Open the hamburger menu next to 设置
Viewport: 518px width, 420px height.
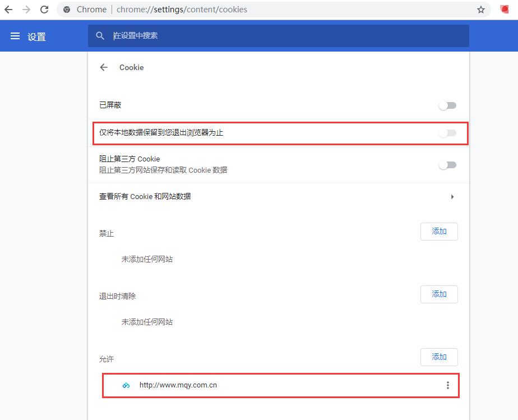(15, 36)
